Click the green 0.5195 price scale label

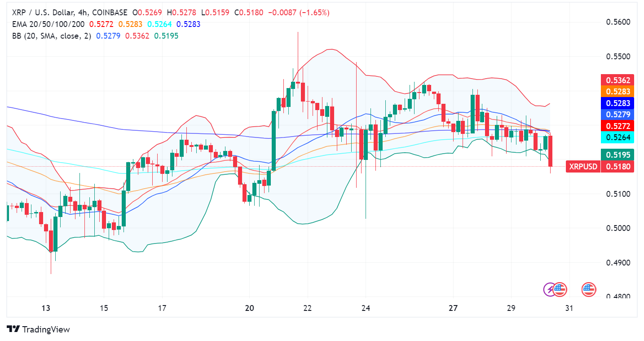[618, 155]
